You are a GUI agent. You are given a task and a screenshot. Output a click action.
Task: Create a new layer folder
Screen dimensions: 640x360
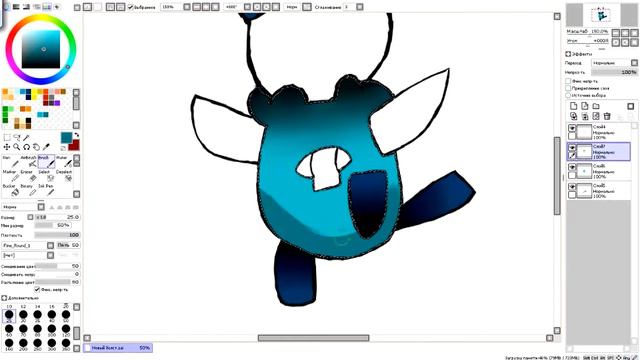click(596, 106)
